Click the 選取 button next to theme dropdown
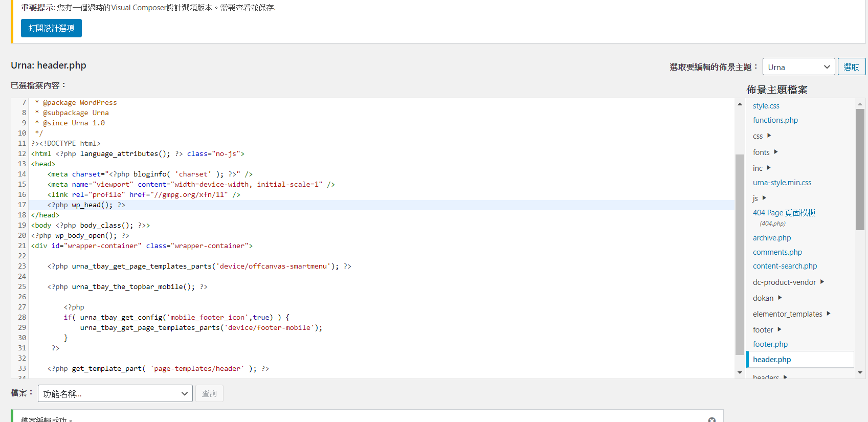This screenshot has height=422, width=868. click(851, 67)
